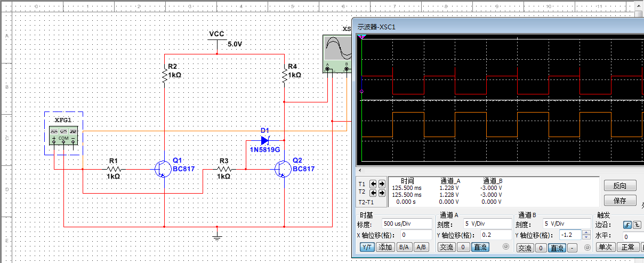644x263 pixels.
Task: Toggle channel B invert minus button
Action: point(572,248)
